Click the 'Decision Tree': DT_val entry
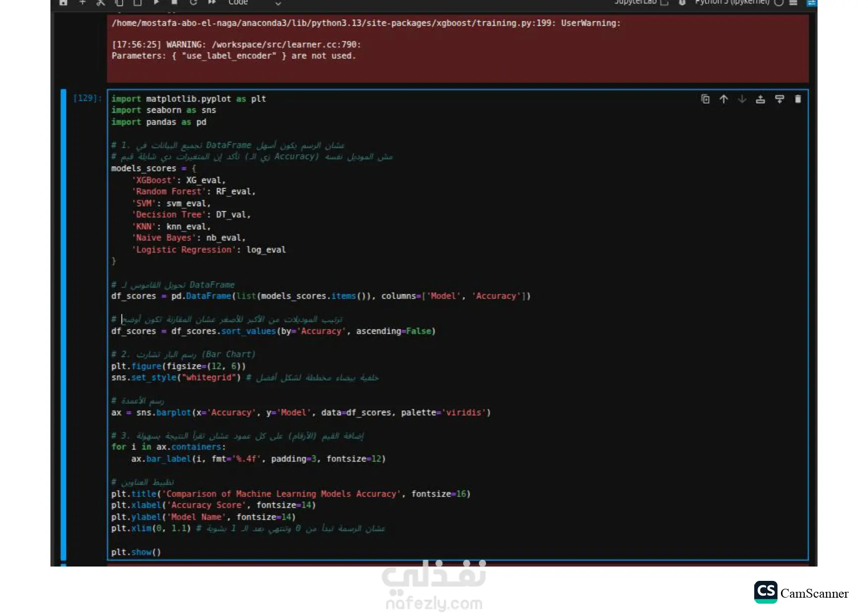 pos(191,215)
